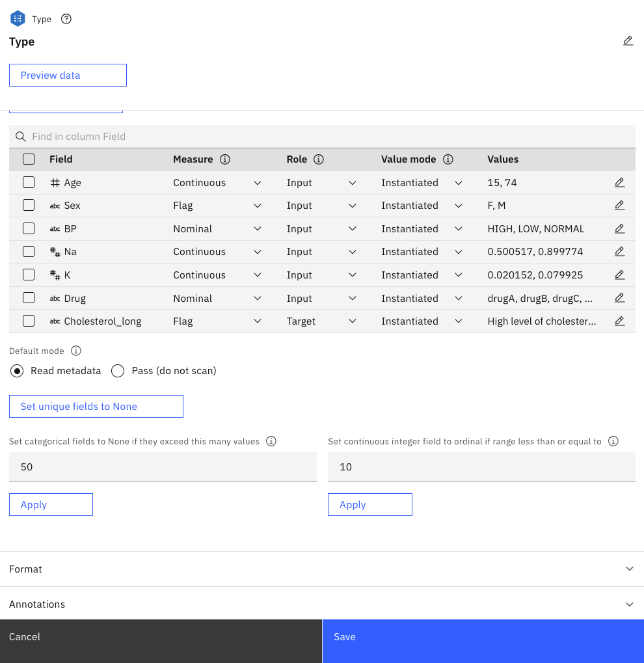Click the help question mark icon beside Type
Viewport: 644px width, 663px height.
pyautogui.click(x=66, y=19)
